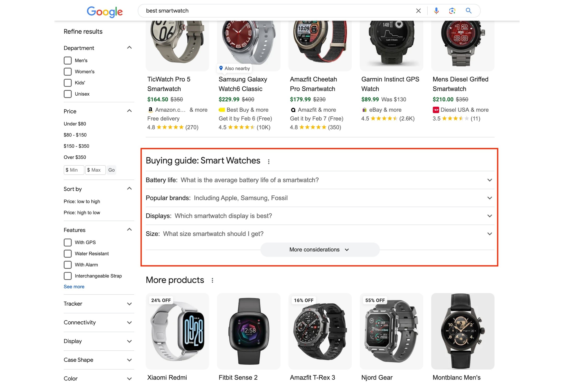Screen dimensions: 574x392
Task: Expand the Connectivity filter section
Action: [99, 322]
